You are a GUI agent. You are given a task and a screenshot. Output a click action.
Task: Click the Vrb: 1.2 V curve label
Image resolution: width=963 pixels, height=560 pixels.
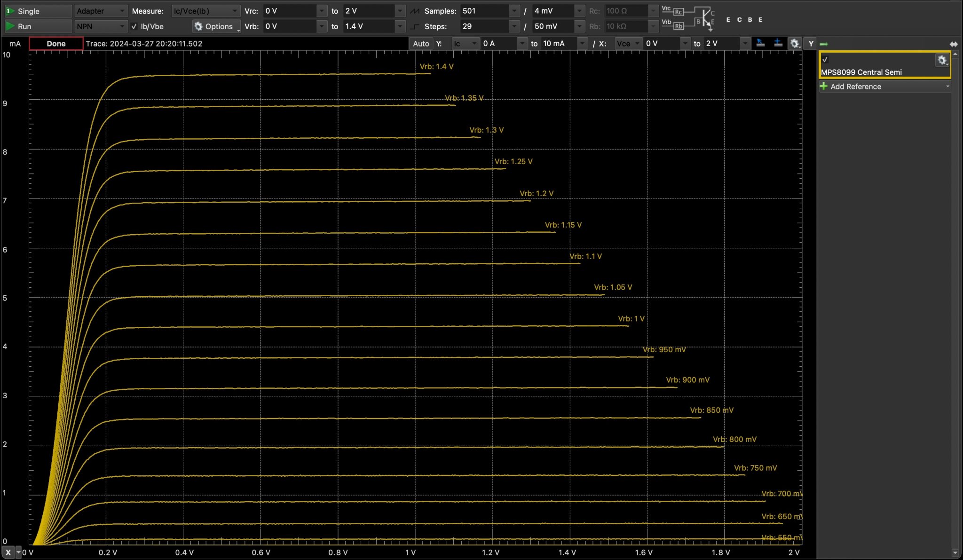point(537,194)
